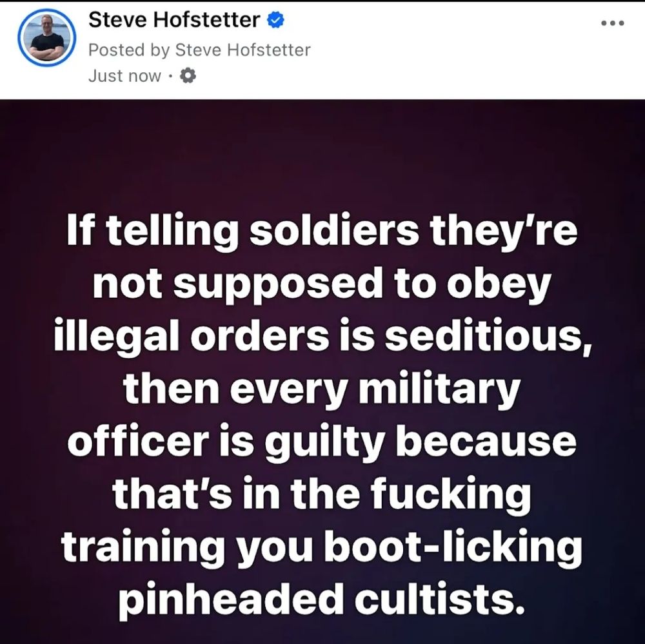Open Steve Hofstetter's profile picture
645x644 pixels.
[x=47, y=37]
